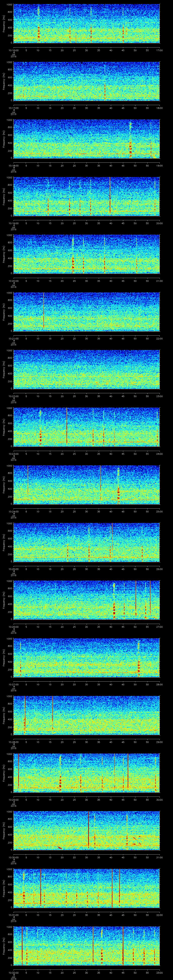Select the spectrogram plot starting at 10:28:00
Viewport: 173px width, 980px height.
[87, 715]
